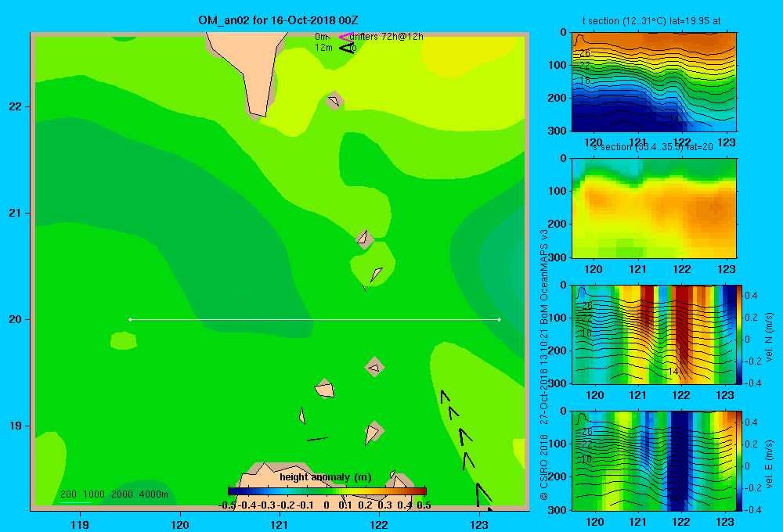783x532 pixels.
Task: Click longitude label 122 on the main map
Action: click(380, 524)
